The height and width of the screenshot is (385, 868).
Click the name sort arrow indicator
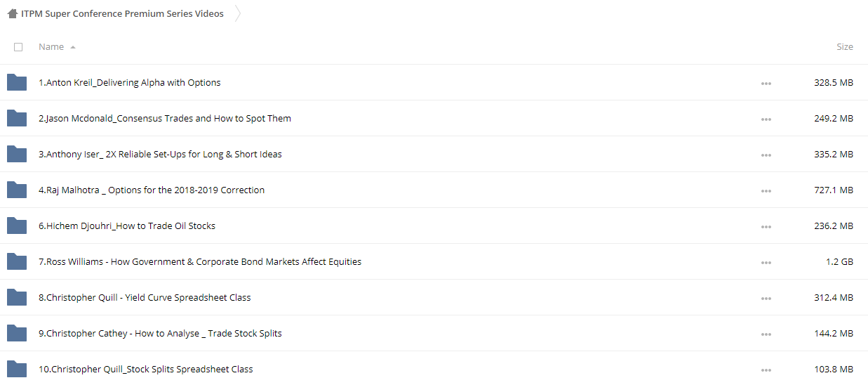(73, 47)
